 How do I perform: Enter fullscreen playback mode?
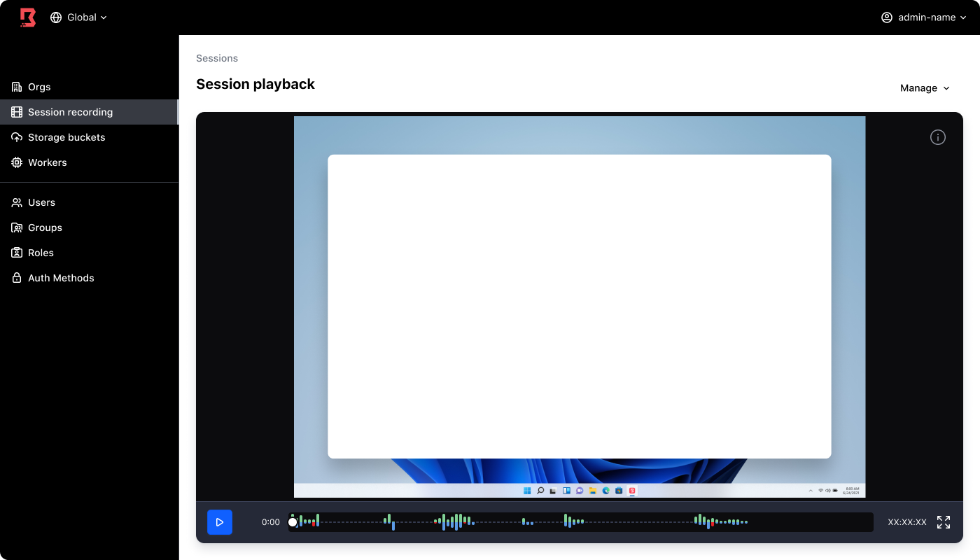pos(944,522)
